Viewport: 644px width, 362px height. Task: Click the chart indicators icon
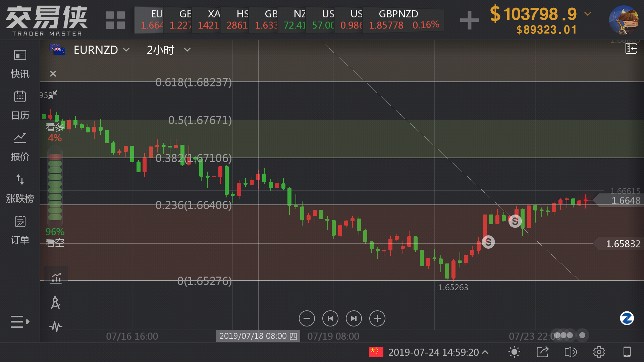[56, 278]
